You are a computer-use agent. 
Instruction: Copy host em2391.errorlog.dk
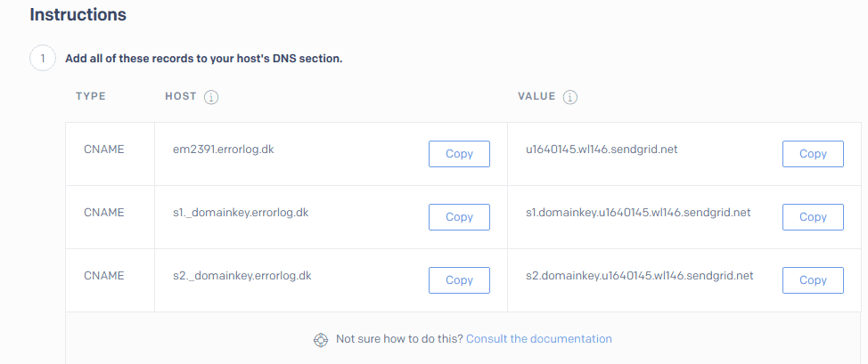coord(459,154)
